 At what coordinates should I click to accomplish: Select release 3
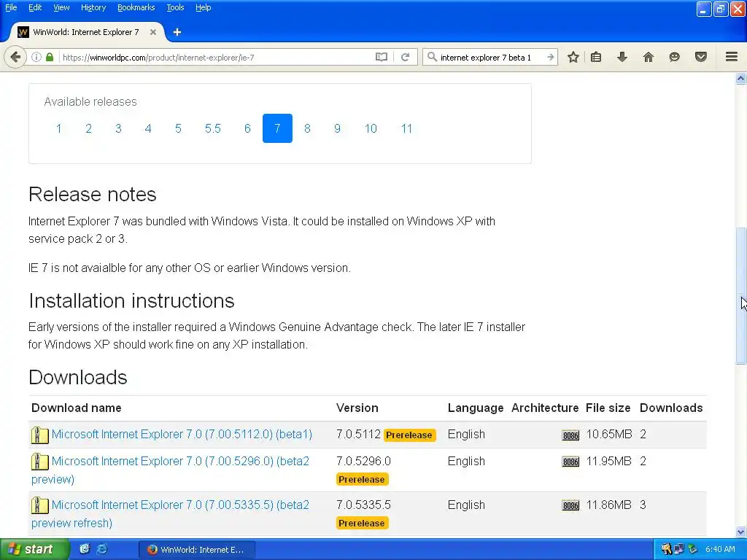tap(118, 128)
